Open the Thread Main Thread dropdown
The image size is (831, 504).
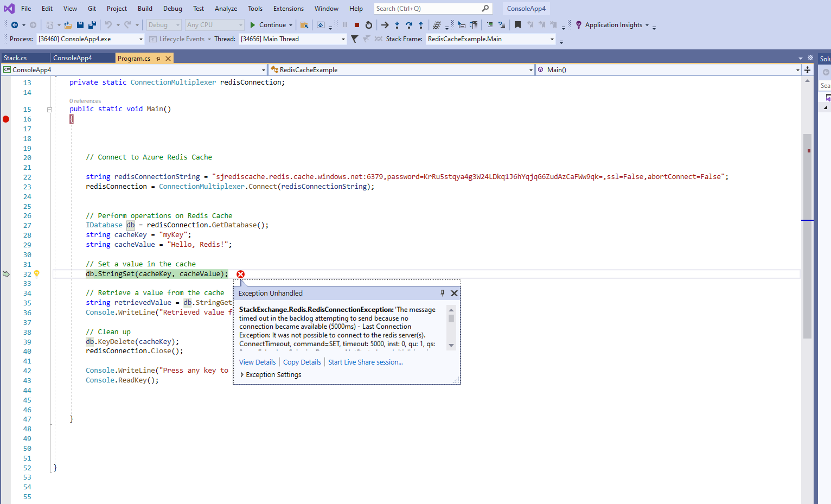pos(293,39)
